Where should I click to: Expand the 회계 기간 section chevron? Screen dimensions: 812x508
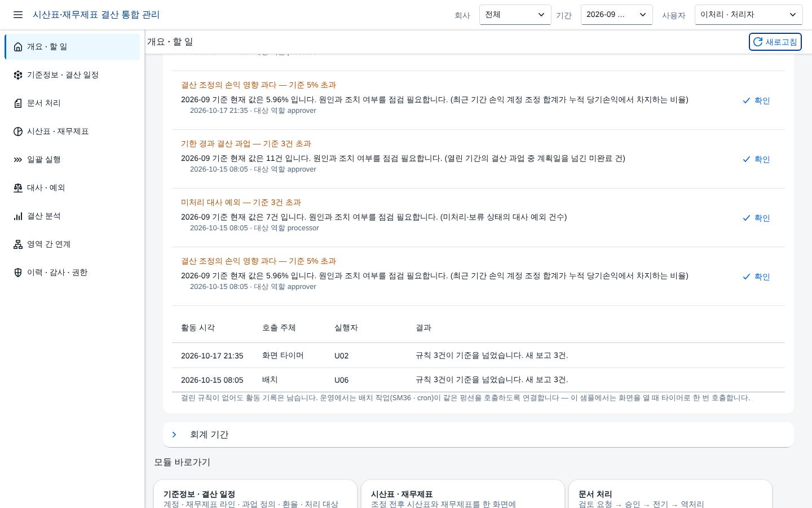174,435
